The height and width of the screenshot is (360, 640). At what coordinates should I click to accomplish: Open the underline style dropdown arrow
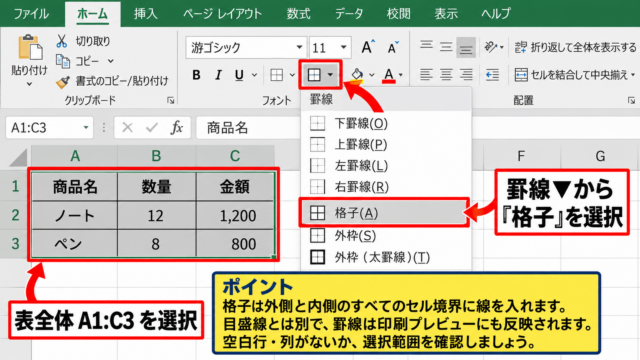[x=254, y=75]
